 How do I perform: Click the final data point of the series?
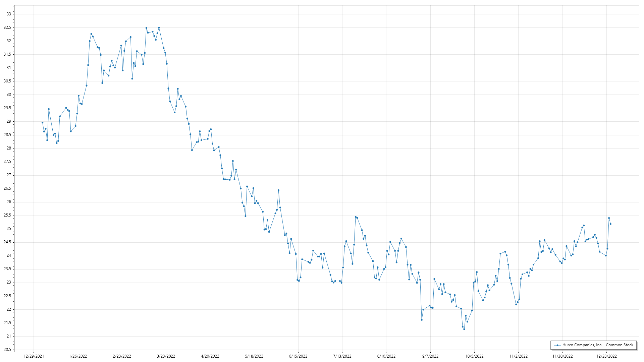[x=610, y=224]
